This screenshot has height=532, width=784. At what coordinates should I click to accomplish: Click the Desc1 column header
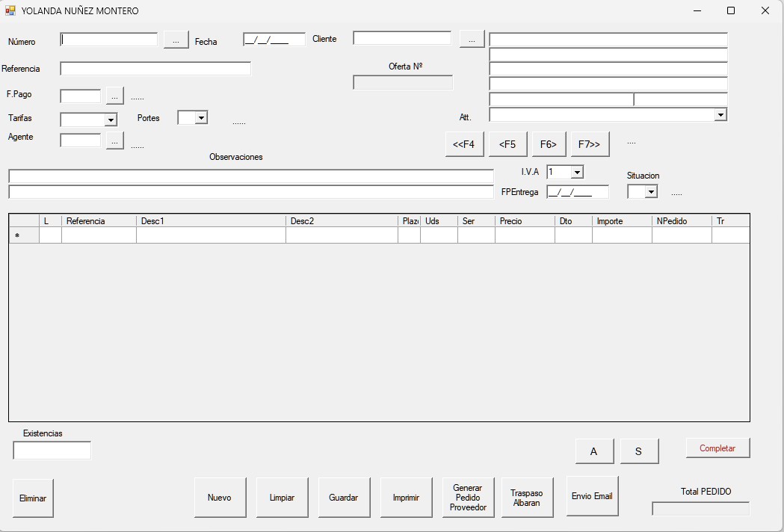211,221
